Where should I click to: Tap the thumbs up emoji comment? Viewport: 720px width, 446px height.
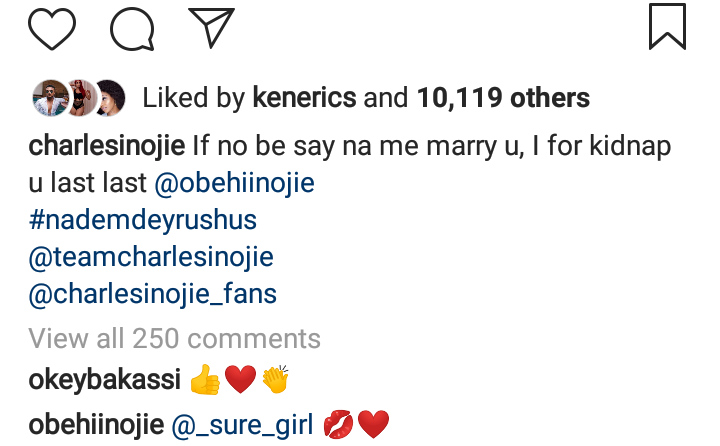(204, 381)
